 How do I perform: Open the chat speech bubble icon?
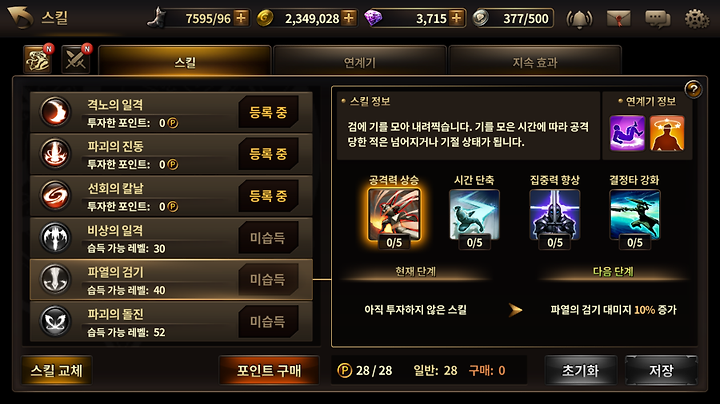tap(658, 19)
